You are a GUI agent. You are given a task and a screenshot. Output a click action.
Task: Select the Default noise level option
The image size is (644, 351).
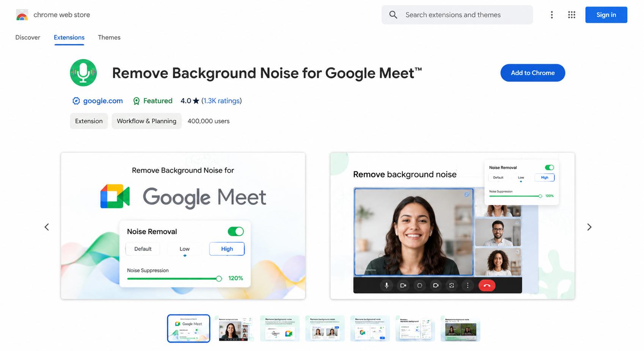point(143,249)
